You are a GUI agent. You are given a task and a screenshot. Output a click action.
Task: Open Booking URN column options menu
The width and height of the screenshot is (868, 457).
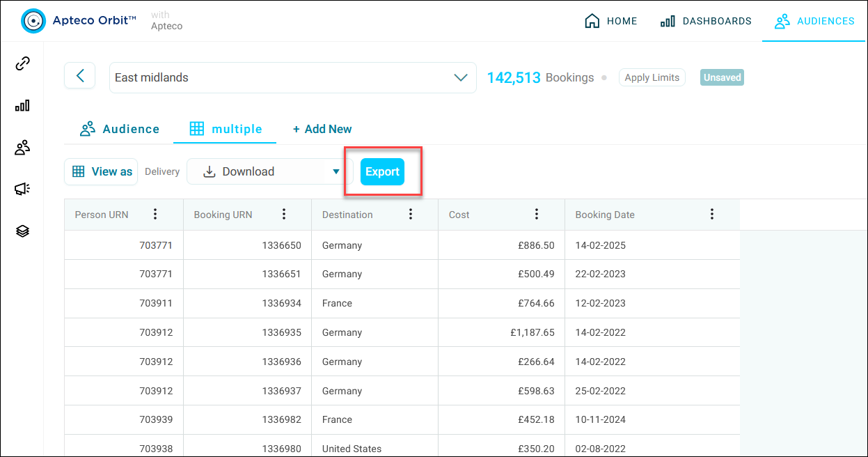[283, 215]
